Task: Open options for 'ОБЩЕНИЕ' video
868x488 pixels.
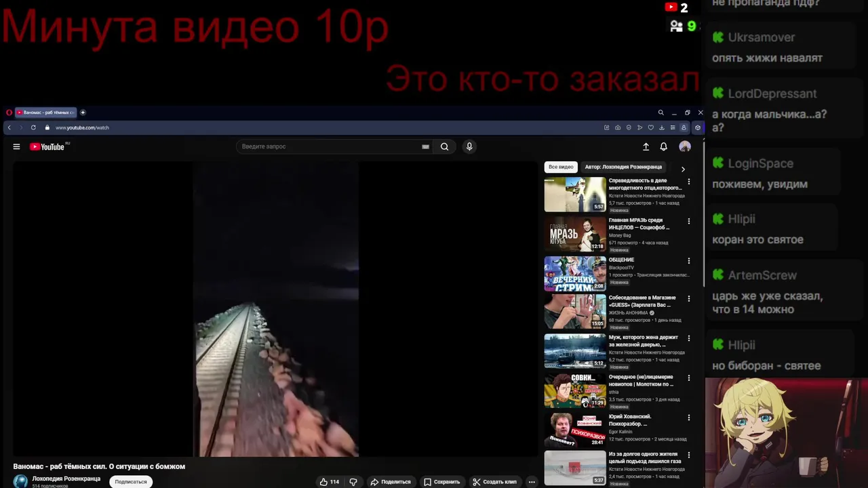Action: click(x=689, y=260)
